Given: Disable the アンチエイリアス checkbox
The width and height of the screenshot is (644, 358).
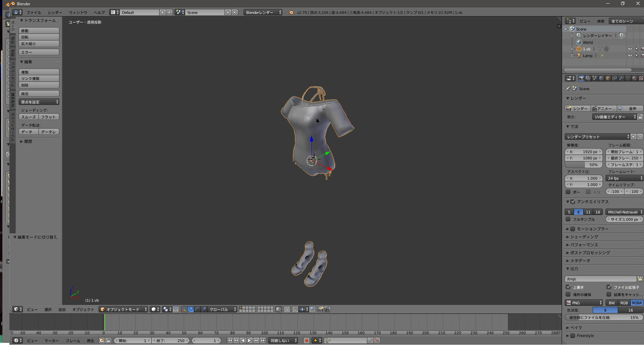Looking at the screenshot, I should 573,202.
